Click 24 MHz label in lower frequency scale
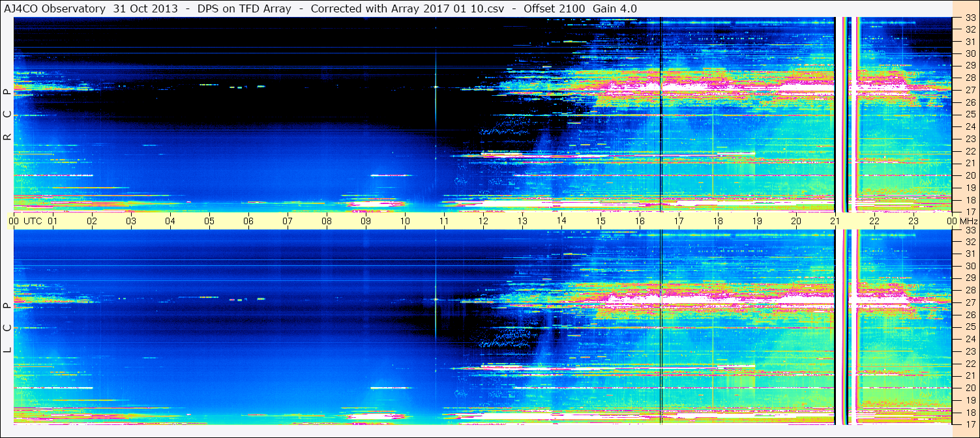980x438 pixels. point(970,339)
